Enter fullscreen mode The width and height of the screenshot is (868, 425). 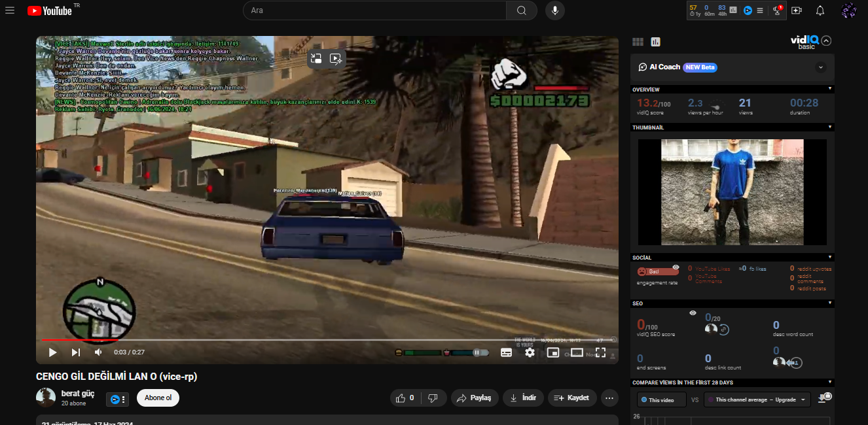pyautogui.click(x=600, y=352)
